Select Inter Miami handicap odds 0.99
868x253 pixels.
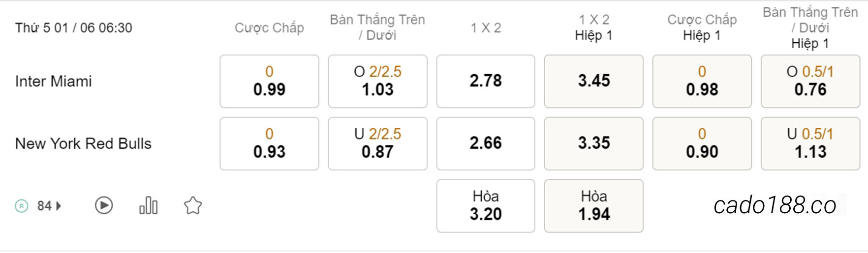click(269, 81)
